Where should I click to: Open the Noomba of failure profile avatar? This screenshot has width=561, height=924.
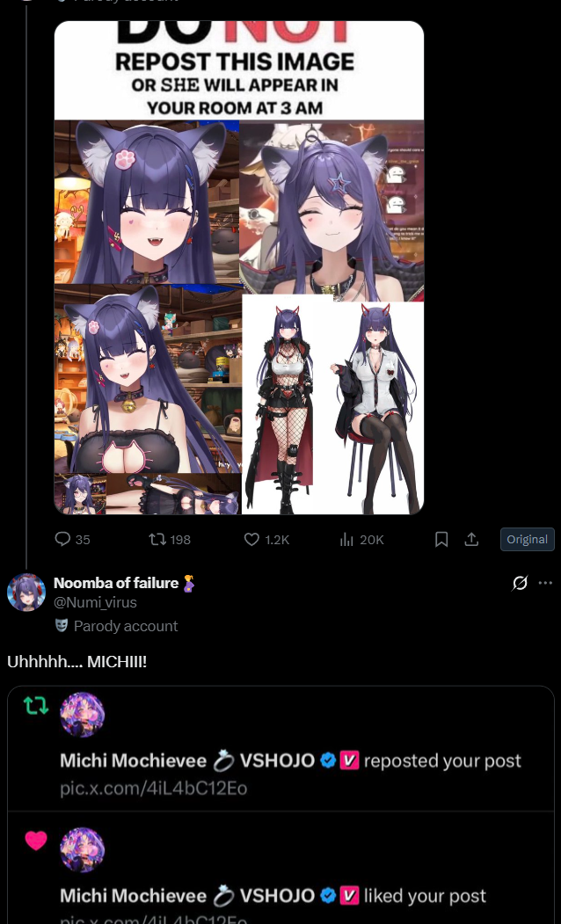(x=25, y=592)
